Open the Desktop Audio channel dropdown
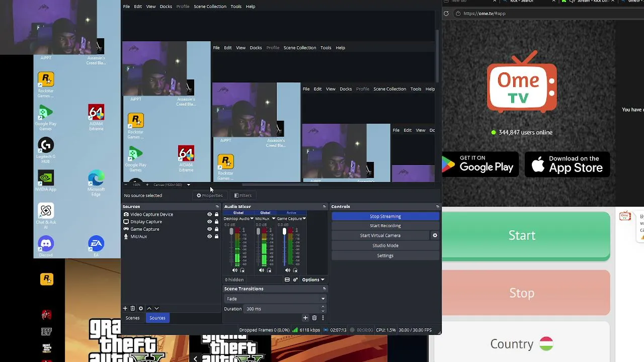The image size is (644, 362). (x=252, y=219)
